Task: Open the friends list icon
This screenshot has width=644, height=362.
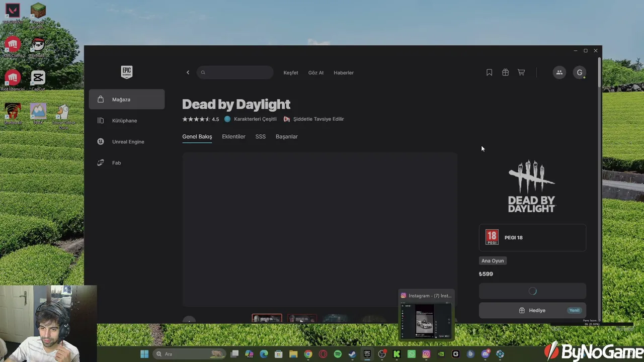Action: pyautogui.click(x=559, y=72)
